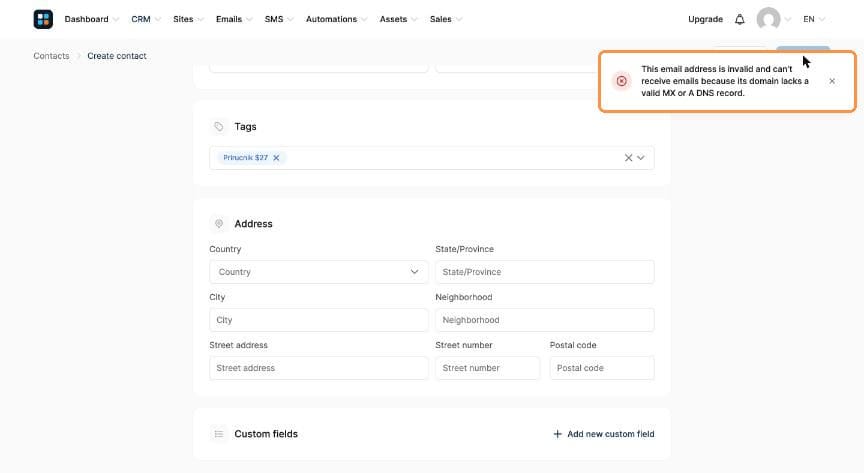Expand the Assets menu
Screen dimensions: 864x473
[398, 19]
